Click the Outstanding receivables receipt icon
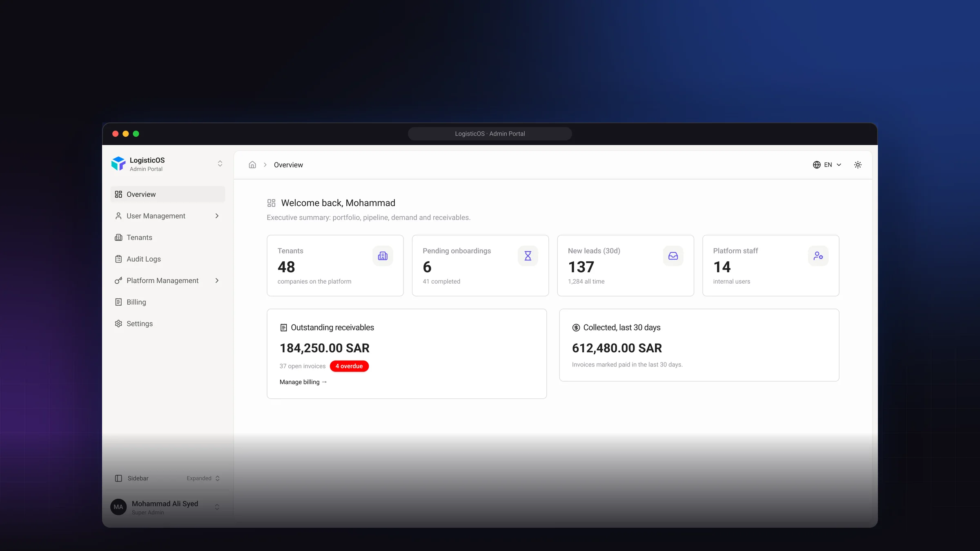This screenshot has width=980, height=551. [x=284, y=328]
